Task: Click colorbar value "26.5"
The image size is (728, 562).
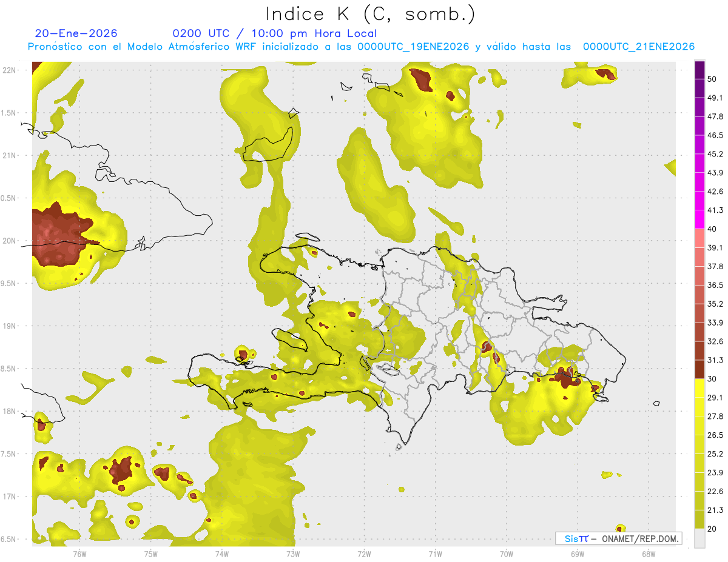Action: pyautogui.click(x=716, y=435)
